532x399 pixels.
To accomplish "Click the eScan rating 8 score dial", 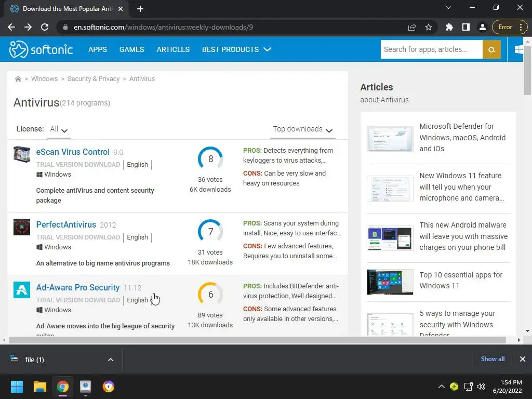I will [x=210, y=158].
